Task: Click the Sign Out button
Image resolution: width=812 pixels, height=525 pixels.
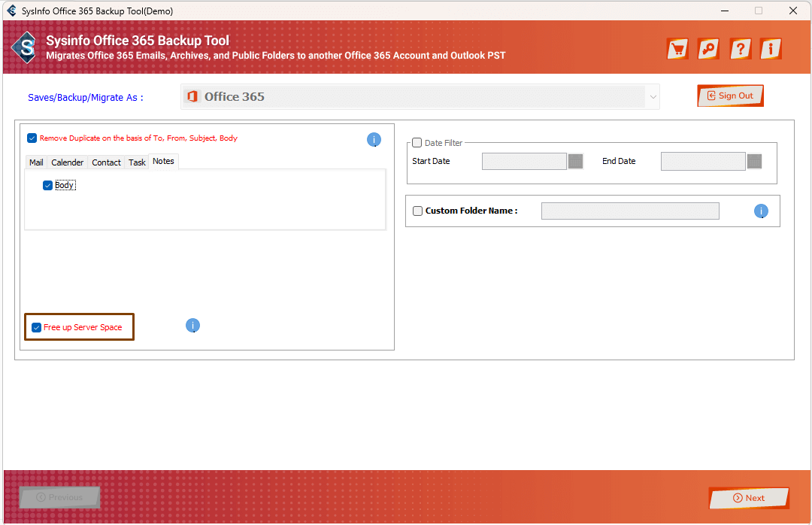Action: [730, 96]
